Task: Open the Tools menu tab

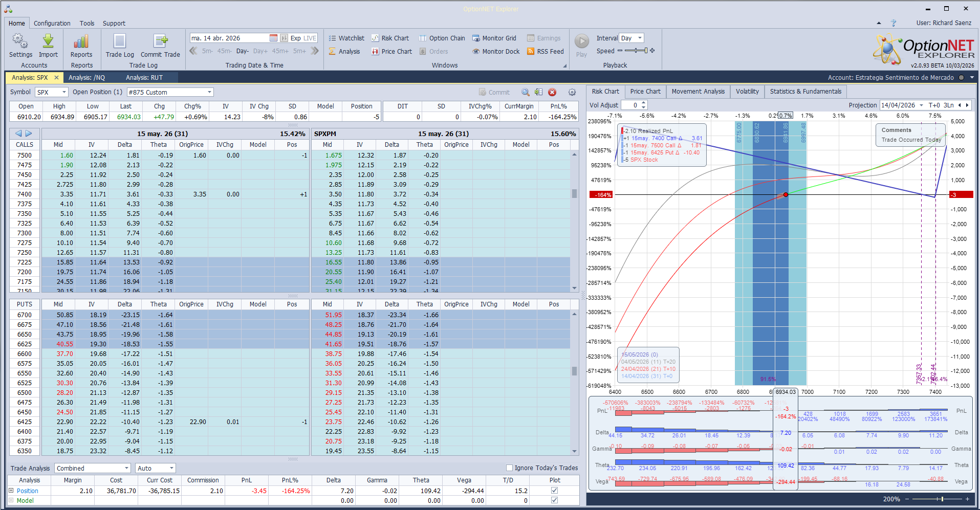Action: click(87, 24)
